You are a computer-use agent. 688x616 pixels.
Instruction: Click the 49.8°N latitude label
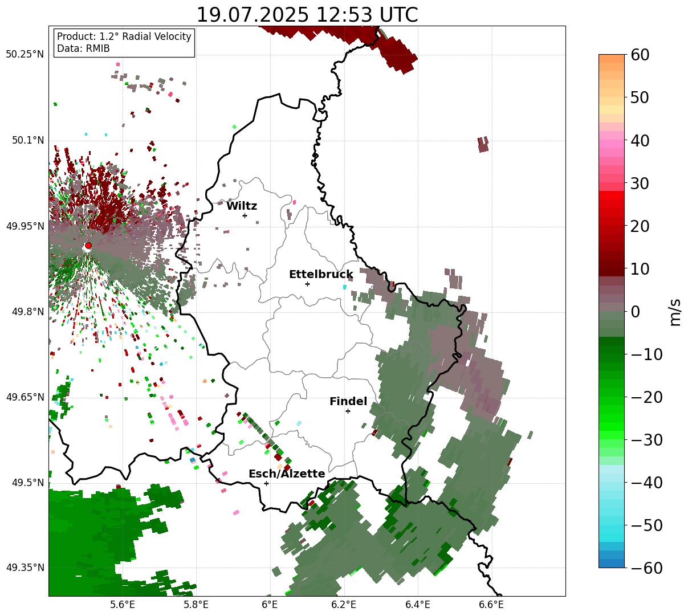point(27,312)
